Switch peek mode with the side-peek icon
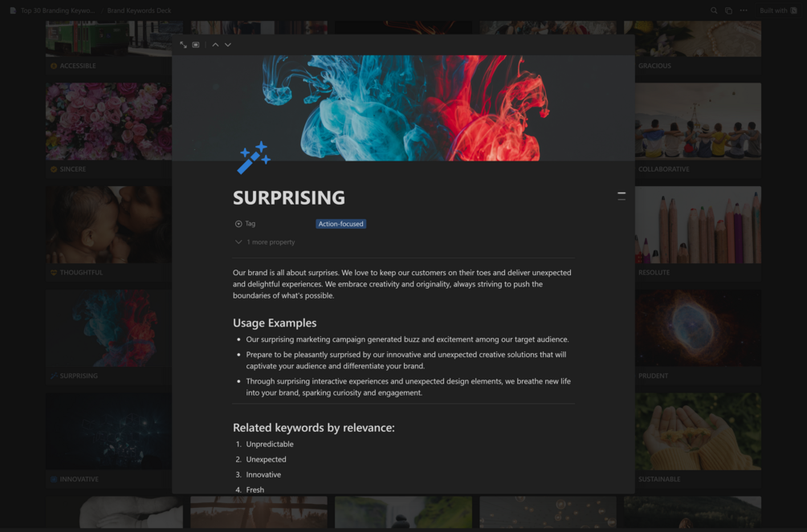The image size is (807, 532). 196,45
